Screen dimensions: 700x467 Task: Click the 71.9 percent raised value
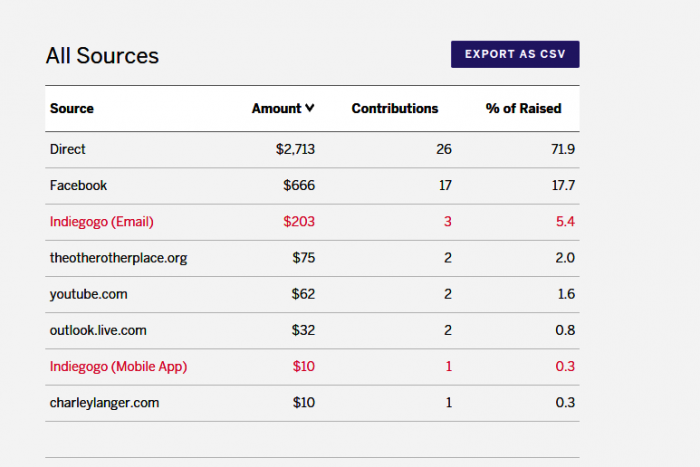coord(563,149)
